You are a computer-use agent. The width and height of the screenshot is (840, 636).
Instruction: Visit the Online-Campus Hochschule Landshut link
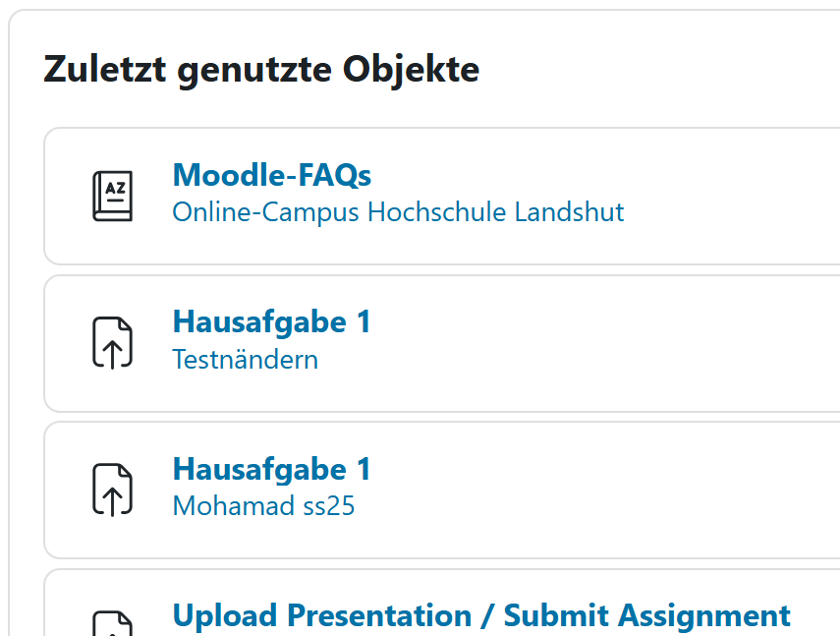(x=398, y=211)
